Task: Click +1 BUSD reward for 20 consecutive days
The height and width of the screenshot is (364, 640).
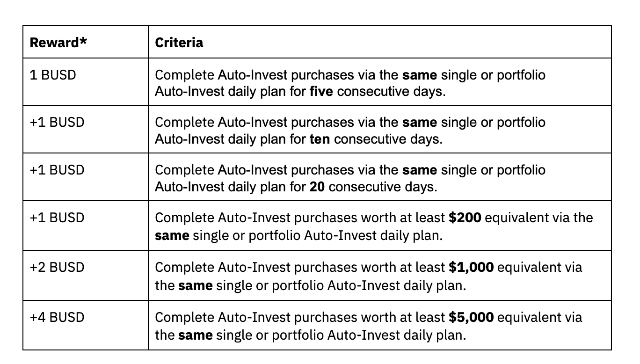Action: [x=57, y=169]
